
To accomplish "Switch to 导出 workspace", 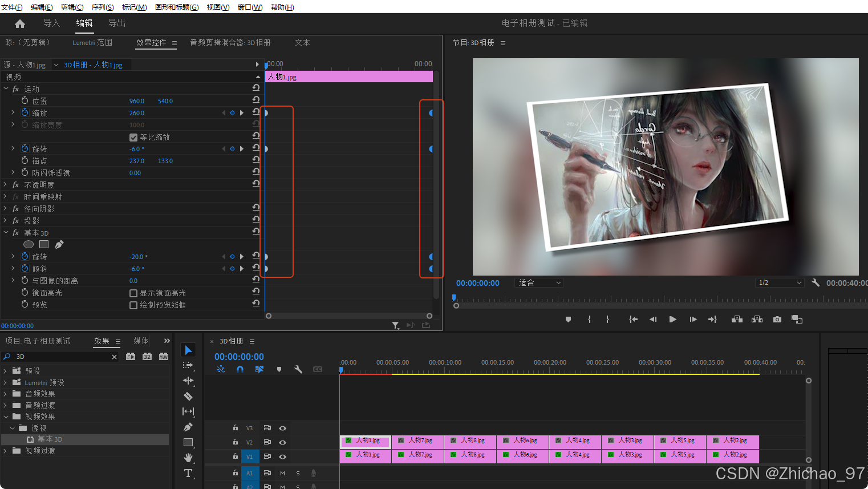I will coord(117,23).
